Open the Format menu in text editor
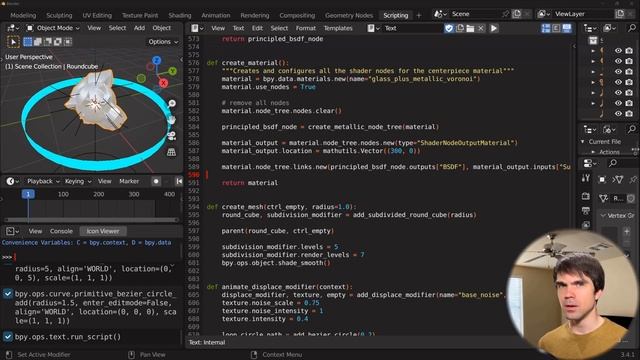This screenshot has width=640, height=360. 306,28
